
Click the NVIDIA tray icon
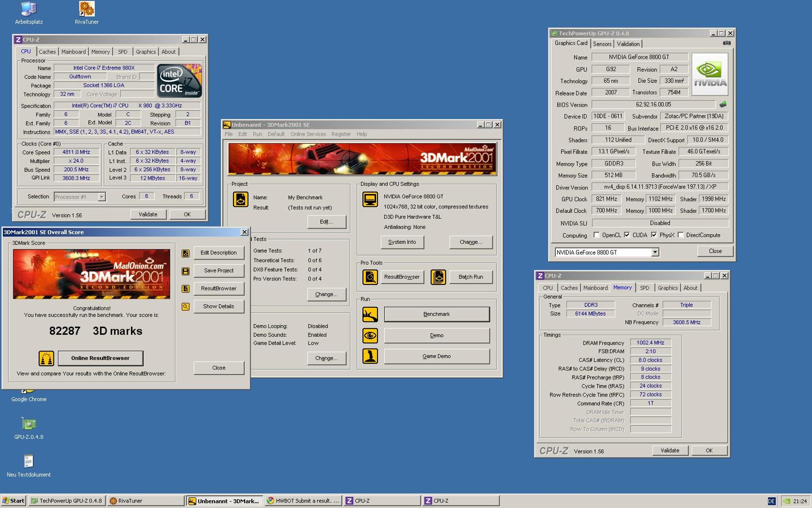tap(786, 501)
